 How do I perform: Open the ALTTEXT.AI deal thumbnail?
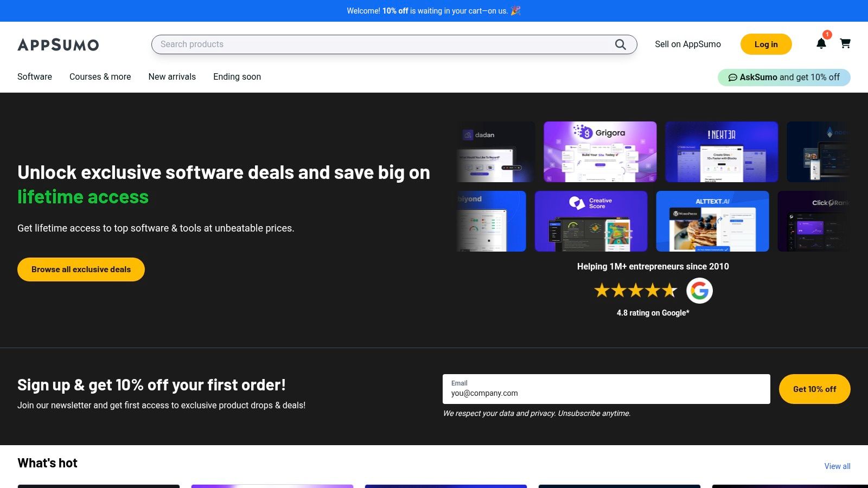712,221
